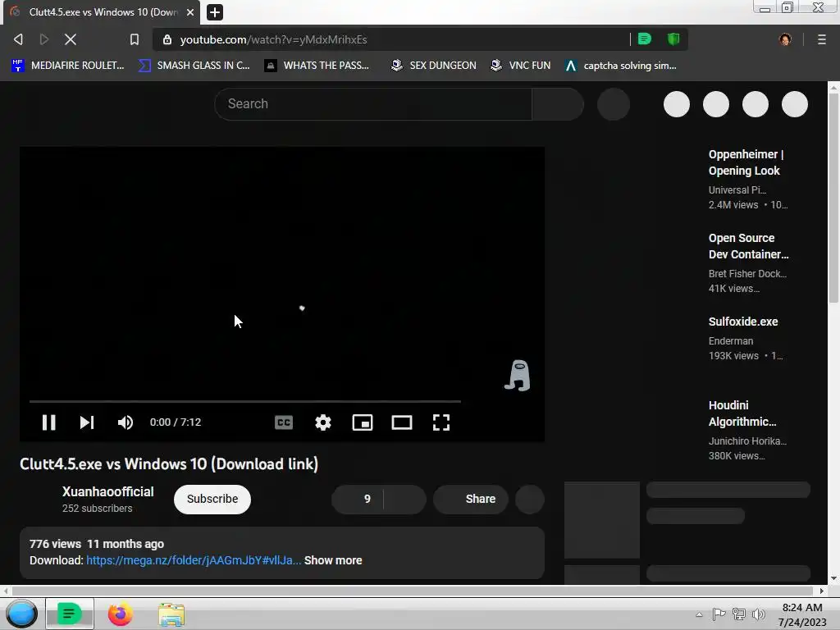This screenshot has height=630, width=840.
Task: Close the Clutt4.5.exe tab
Action: click(190, 11)
